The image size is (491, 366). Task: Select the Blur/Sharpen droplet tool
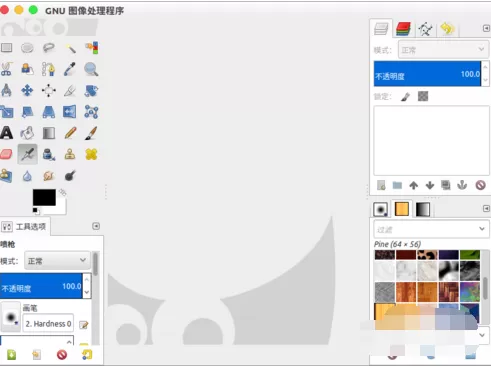click(27, 176)
